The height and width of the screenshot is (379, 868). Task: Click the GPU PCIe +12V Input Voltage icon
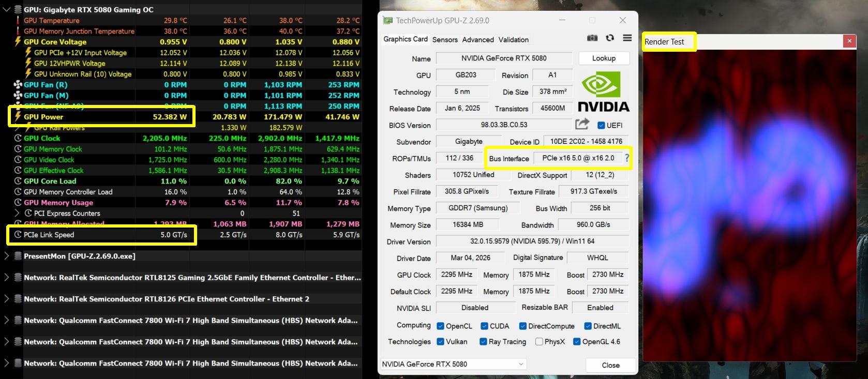click(28, 52)
